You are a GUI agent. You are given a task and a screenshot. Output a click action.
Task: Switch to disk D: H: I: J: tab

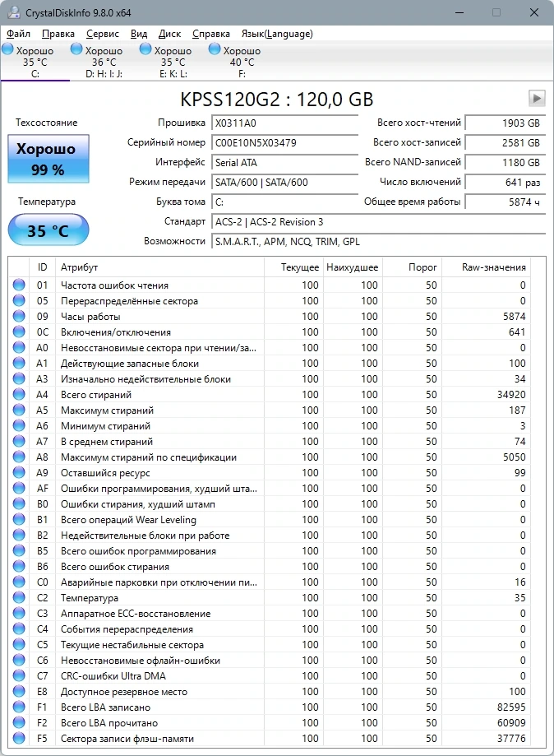pyautogui.click(x=104, y=61)
